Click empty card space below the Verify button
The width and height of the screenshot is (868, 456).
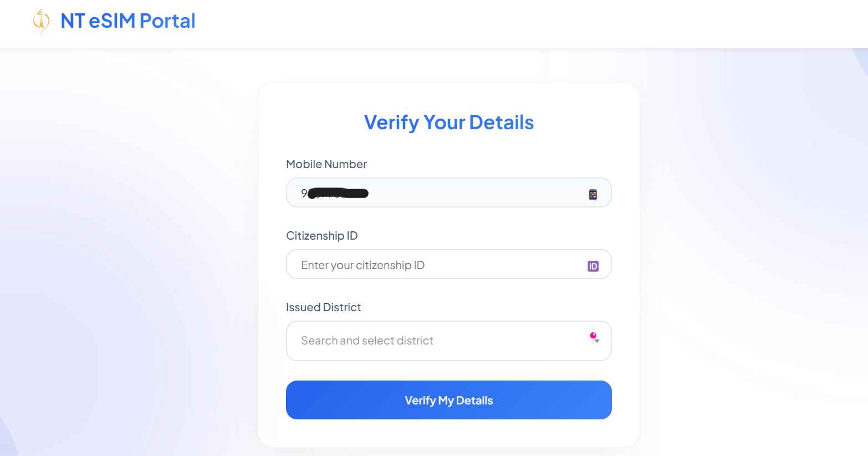tap(448, 433)
